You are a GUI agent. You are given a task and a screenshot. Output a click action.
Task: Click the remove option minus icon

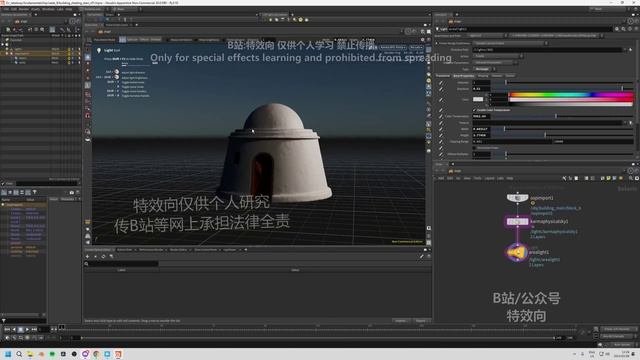(x=95, y=256)
